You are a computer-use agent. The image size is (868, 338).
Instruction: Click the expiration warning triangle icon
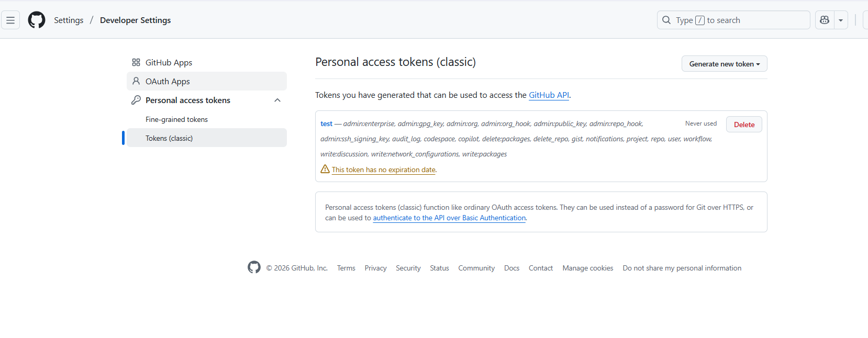[325, 169]
